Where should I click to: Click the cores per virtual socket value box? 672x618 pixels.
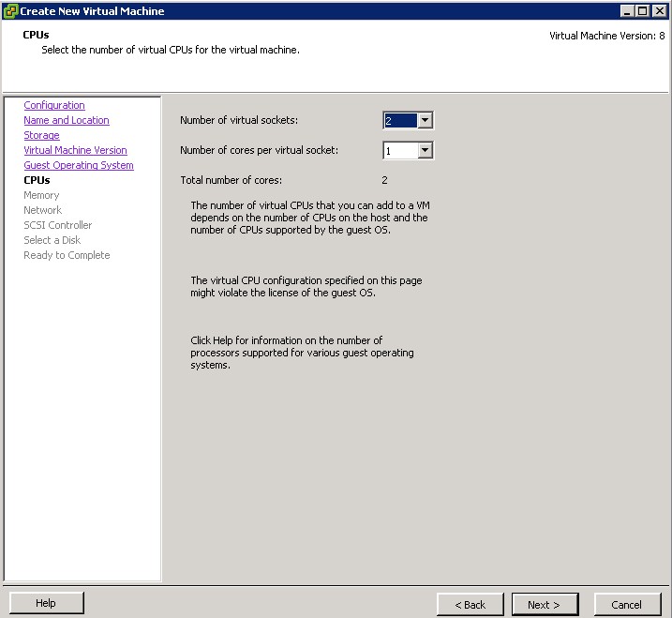click(x=399, y=150)
